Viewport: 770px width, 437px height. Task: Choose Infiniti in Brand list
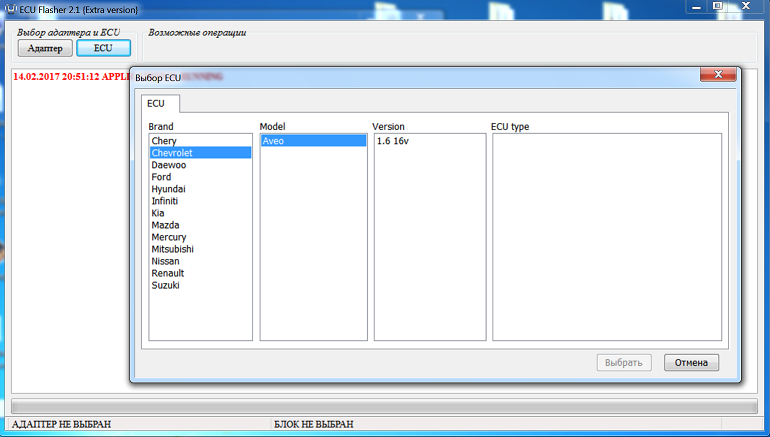[x=200, y=201]
